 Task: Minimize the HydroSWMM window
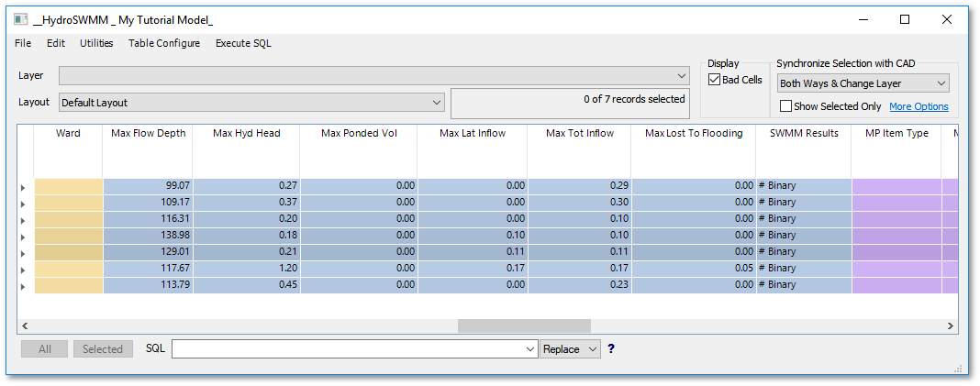coord(863,19)
